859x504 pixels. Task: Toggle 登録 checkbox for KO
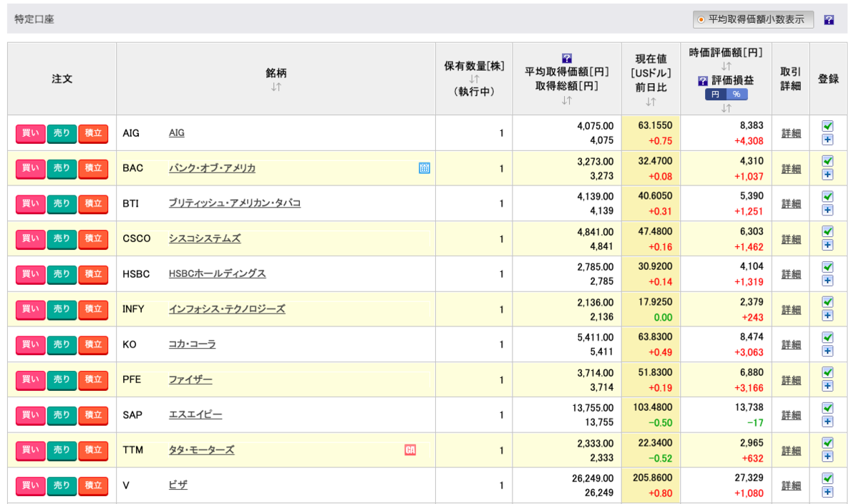click(828, 336)
